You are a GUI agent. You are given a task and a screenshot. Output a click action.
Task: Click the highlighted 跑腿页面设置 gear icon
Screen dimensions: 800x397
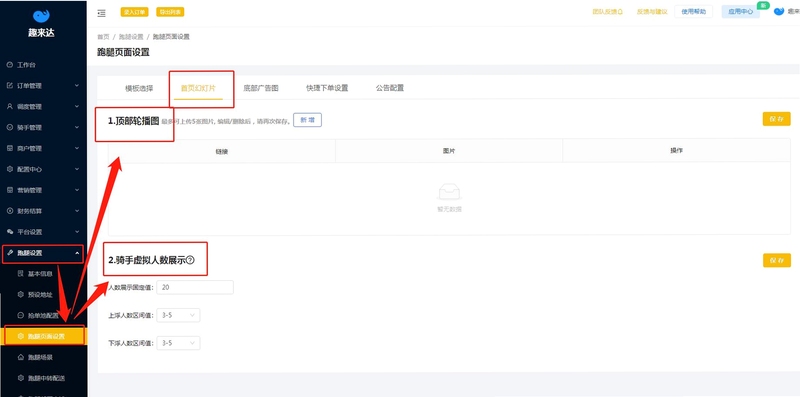pos(21,336)
